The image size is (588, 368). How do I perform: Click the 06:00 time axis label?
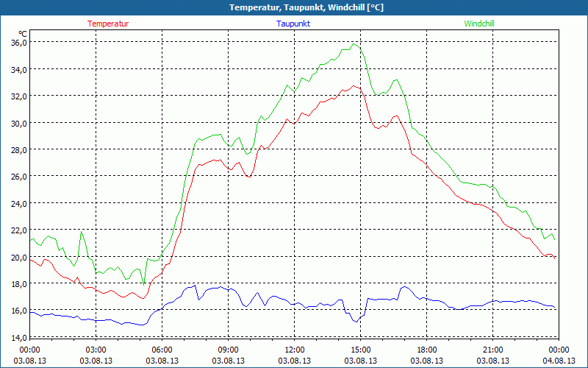tap(162, 350)
